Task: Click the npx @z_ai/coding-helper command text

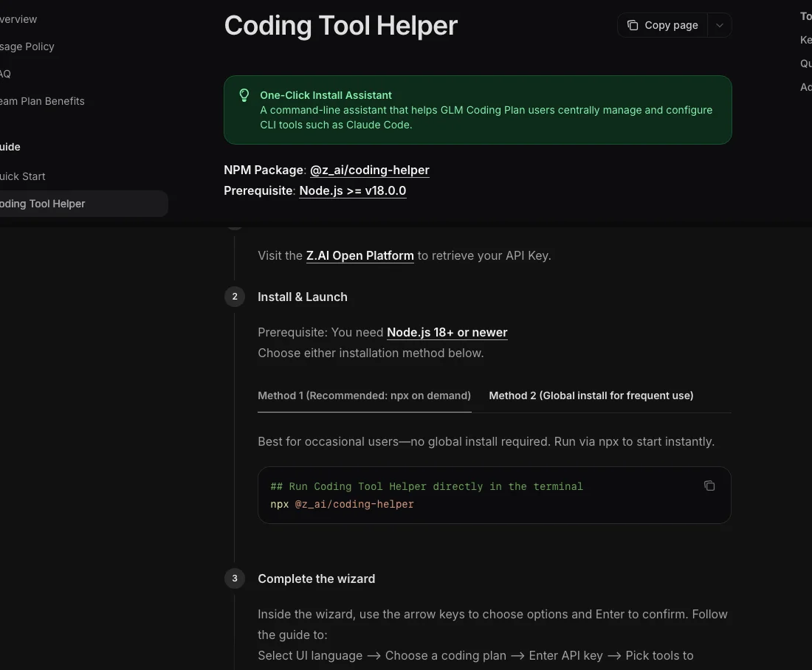Action: click(342, 504)
